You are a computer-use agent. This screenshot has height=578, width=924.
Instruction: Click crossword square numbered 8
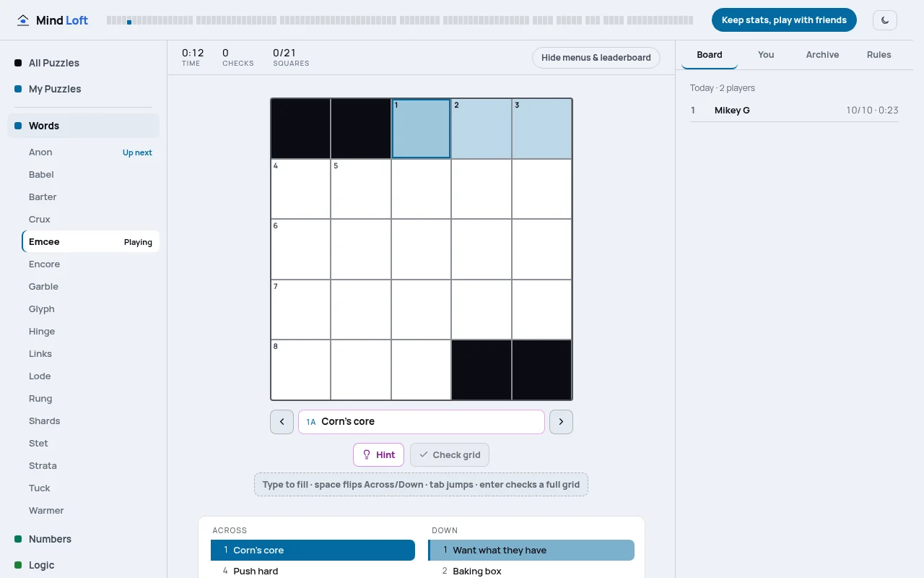tap(301, 370)
